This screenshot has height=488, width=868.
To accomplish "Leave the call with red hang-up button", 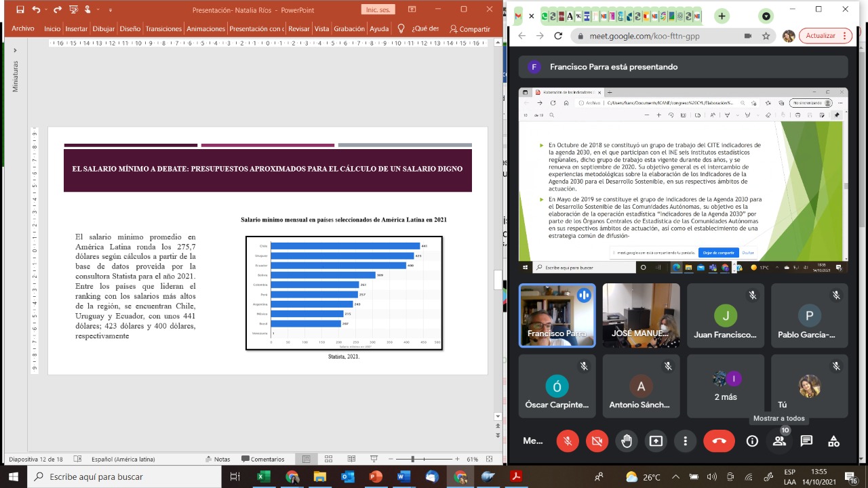I will pos(719,441).
